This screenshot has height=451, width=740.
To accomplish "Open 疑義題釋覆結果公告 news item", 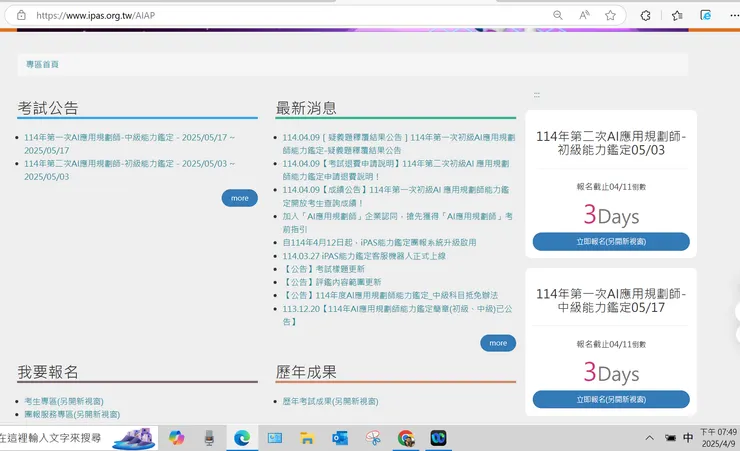I will (399, 144).
